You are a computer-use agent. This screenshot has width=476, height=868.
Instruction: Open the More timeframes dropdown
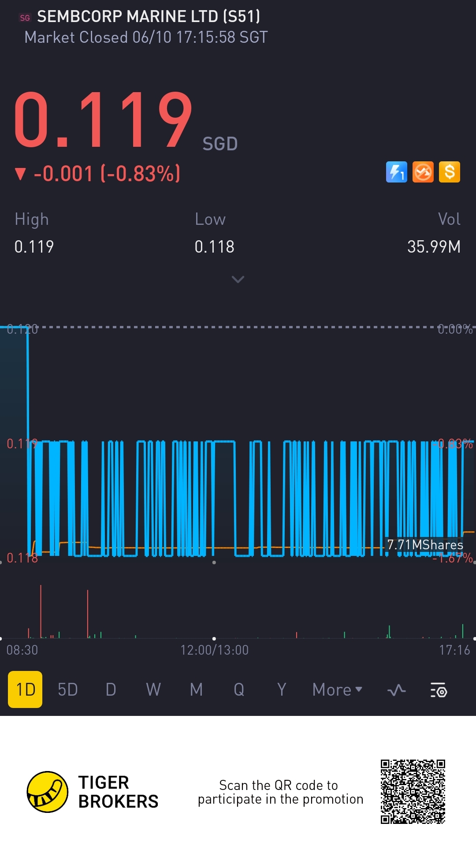[337, 689]
